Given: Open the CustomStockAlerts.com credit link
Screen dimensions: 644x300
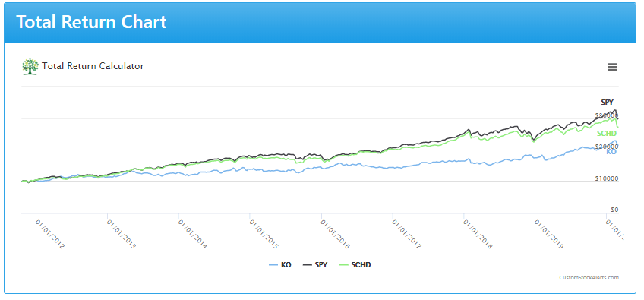Looking at the screenshot, I should coord(589,278).
